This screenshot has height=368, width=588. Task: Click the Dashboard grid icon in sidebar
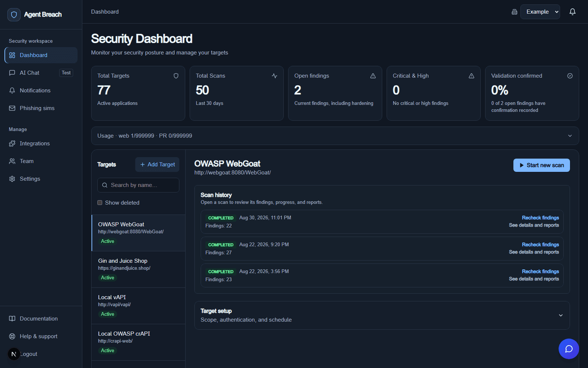pyautogui.click(x=12, y=55)
